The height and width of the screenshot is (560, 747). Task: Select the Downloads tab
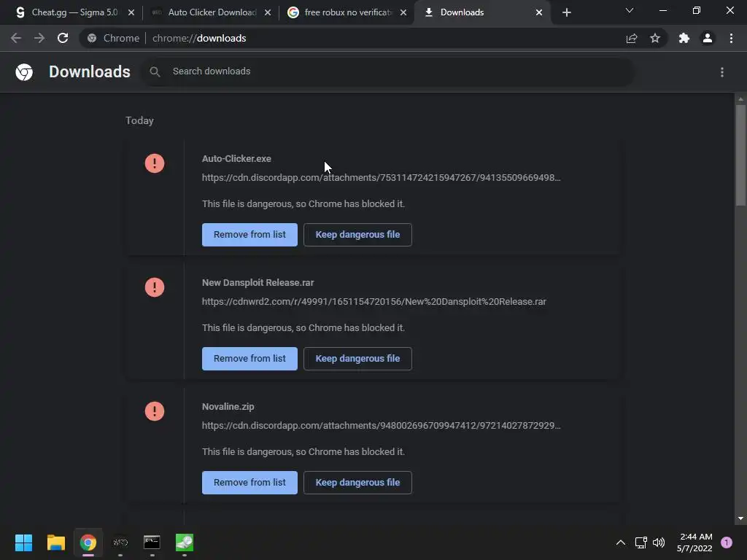482,12
